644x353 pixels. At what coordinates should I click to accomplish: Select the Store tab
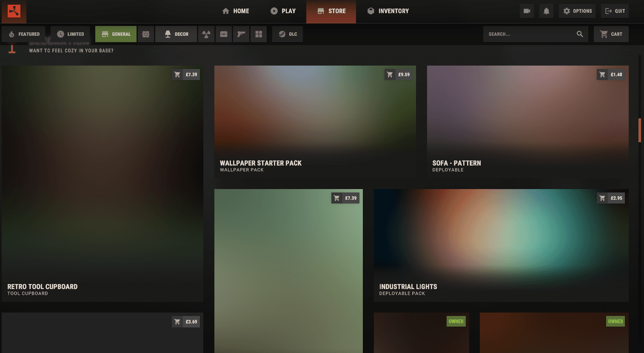point(331,11)
